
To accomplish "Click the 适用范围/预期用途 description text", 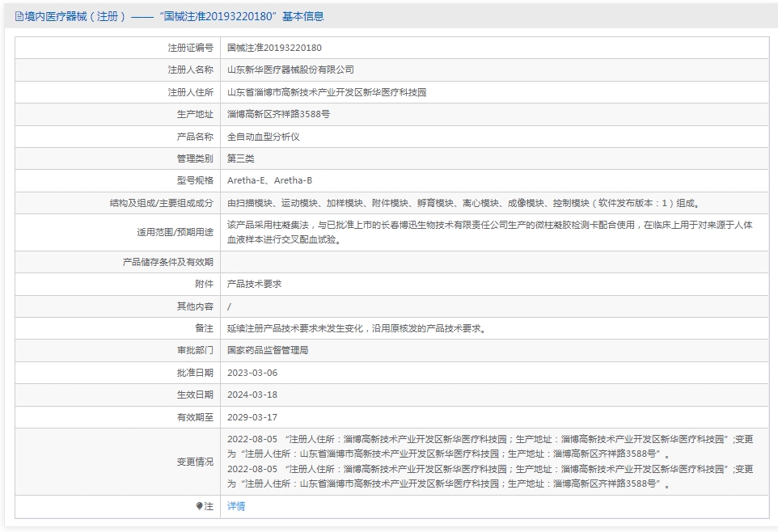I will click(490, 232).
